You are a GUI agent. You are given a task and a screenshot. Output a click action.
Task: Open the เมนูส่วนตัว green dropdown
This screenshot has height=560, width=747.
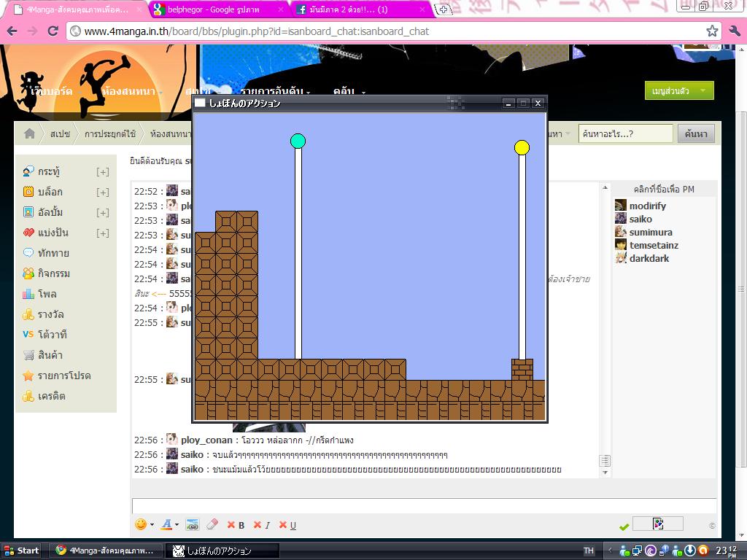679,90
